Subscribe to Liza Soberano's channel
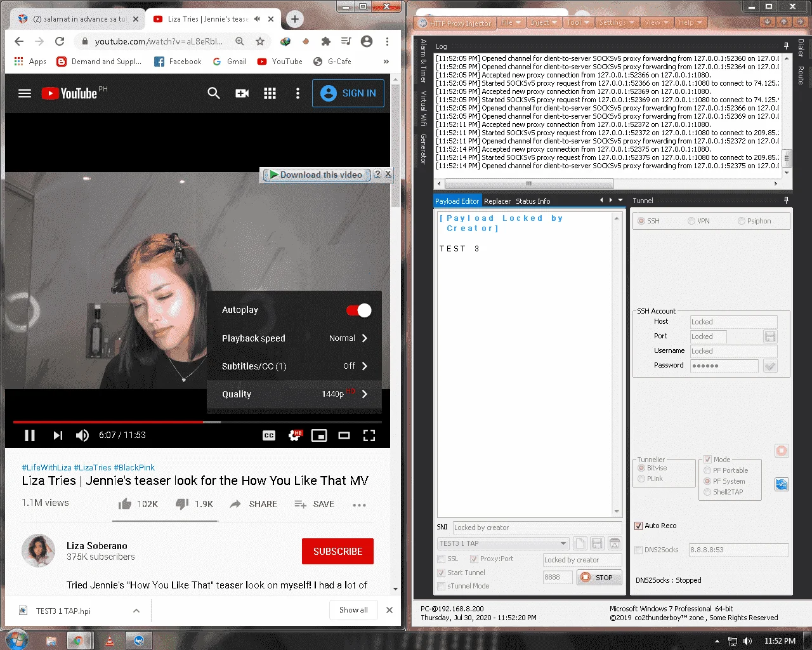Viewport: 812px width, 650px height. pyautogui.click(x=337, y=552)
